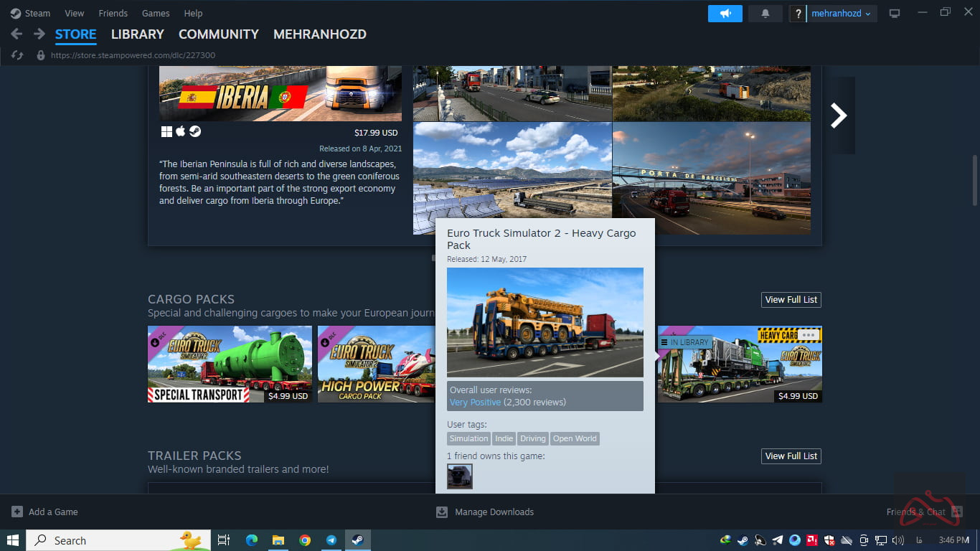This screenshot has height=551, width=980.
Task: Expand the next screenshots arrow chevron
Action: (x=838, y=115)
